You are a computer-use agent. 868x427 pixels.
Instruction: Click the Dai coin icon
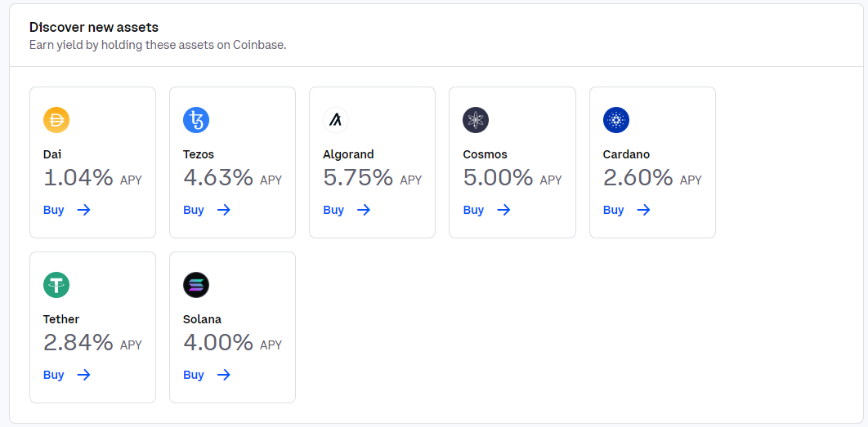coord(56,120)
